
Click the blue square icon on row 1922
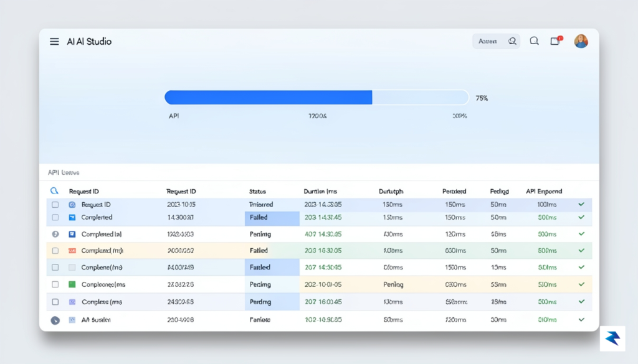click(x=72, y=234)
